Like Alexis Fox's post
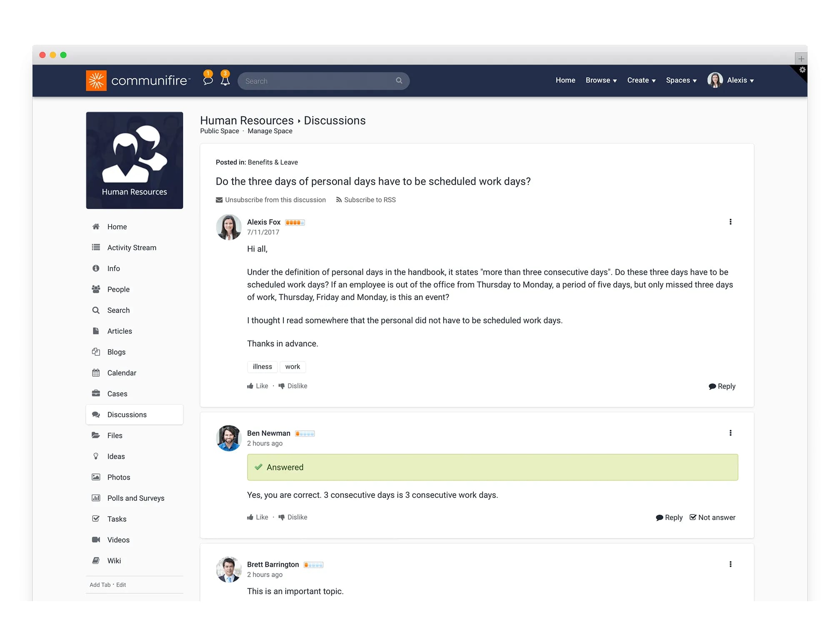Screen dimensions: 840x630 (x=257, y=386)
